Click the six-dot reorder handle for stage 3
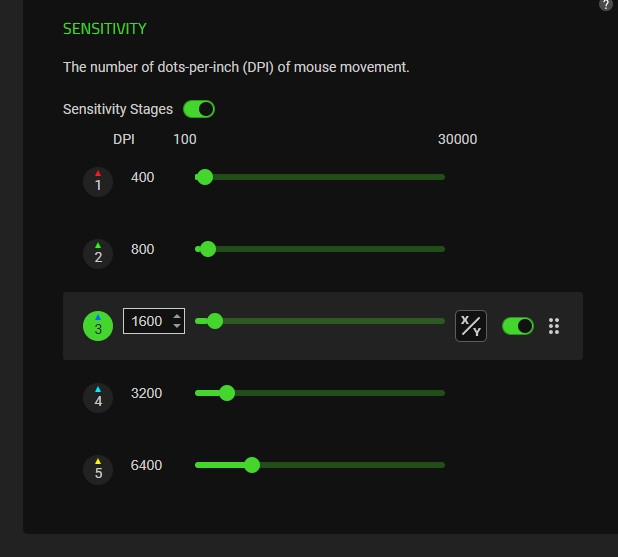Screen dimensions: 618x557 coord(554,326)
